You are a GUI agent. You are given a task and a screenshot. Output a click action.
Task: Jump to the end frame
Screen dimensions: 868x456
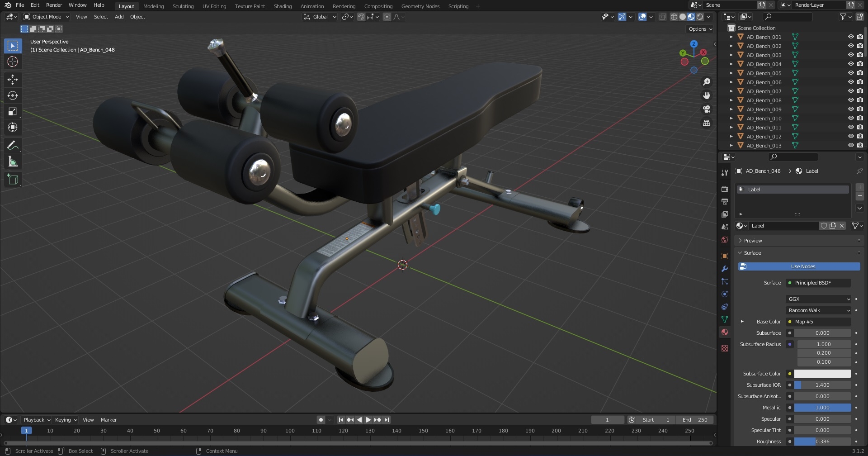pos(387,420)
